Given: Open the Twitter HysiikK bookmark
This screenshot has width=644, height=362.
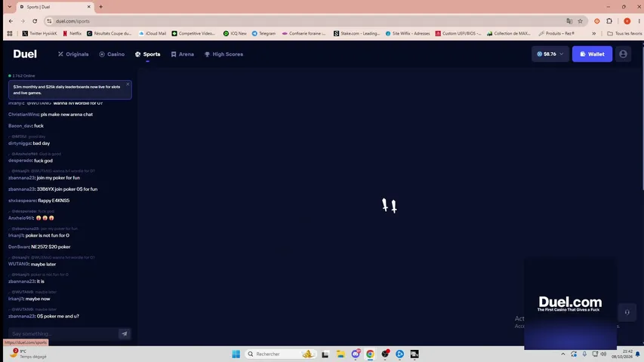Looking at the screenshot, I should pos(40,33).
